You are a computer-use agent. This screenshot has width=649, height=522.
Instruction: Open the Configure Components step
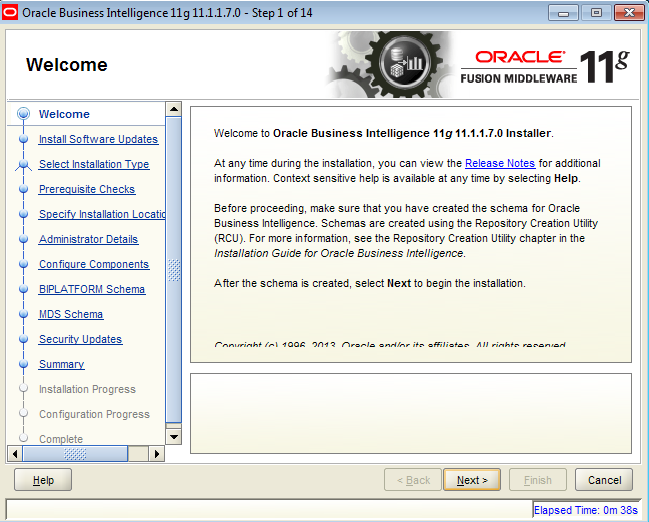pos(94,264)
